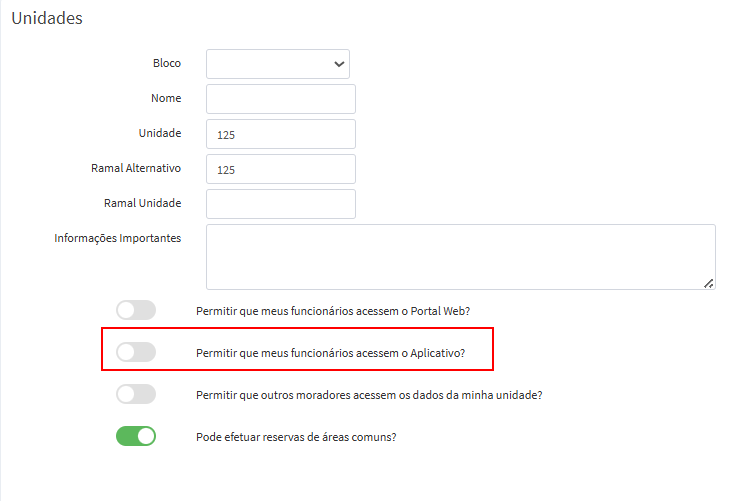Image resolution: width=754 pixels, height=501 pixels.
Task: Click inside the Informações Importantes text area
Action: 460,256
